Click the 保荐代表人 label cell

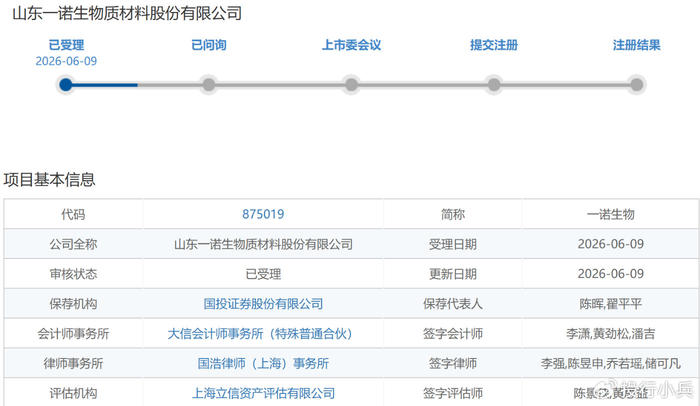[453, 304]
